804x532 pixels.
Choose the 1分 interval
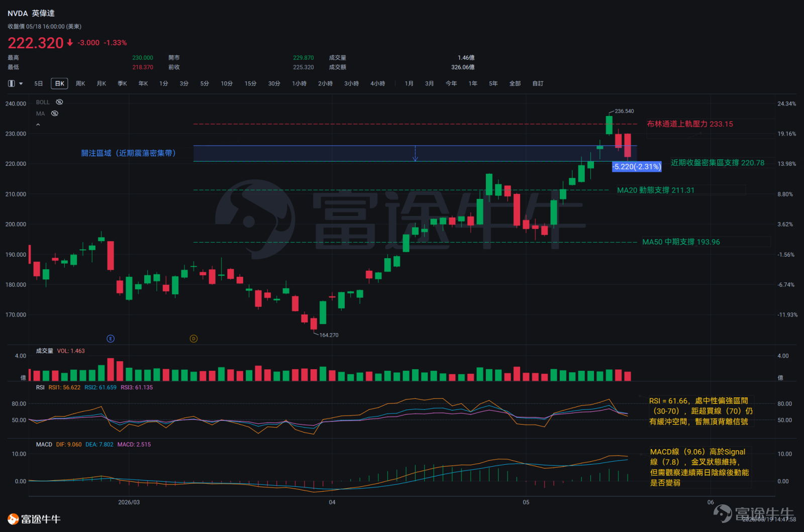coord(164,83)
